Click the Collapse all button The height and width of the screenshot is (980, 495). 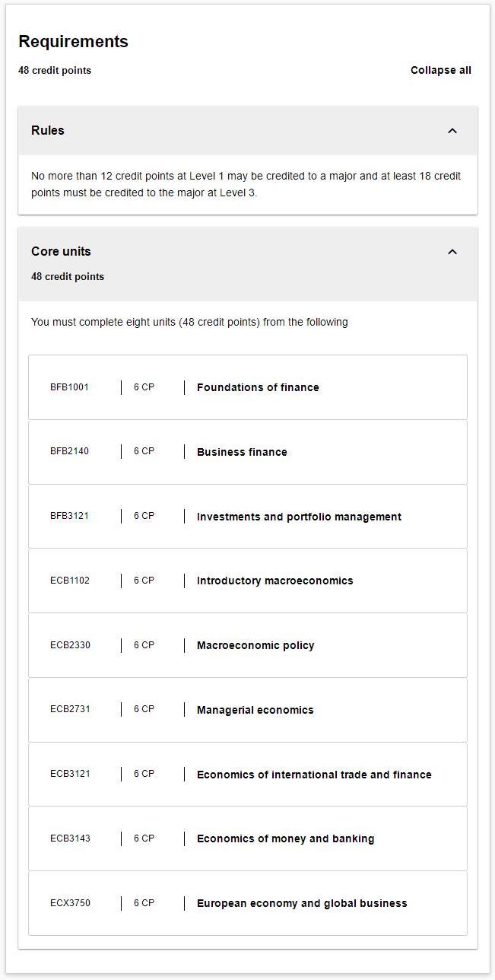pyautogui.click(x=441, y=71)
